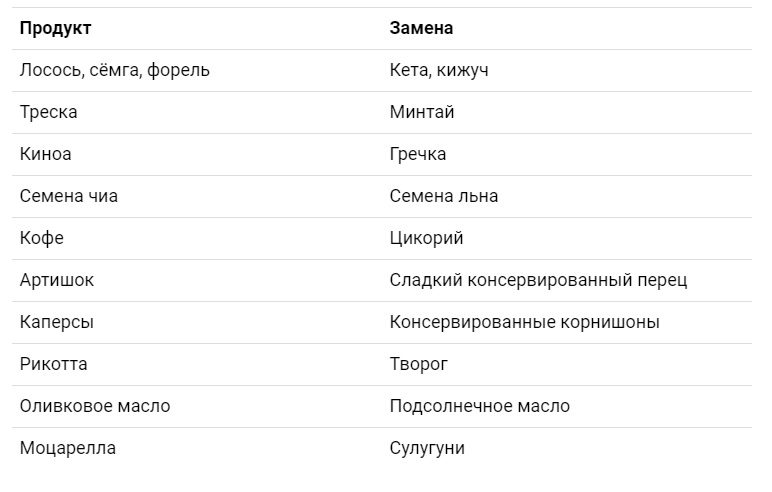Click the "Кета, кижуч" cell
The image size is (772, 492).
tap(439, 70)
